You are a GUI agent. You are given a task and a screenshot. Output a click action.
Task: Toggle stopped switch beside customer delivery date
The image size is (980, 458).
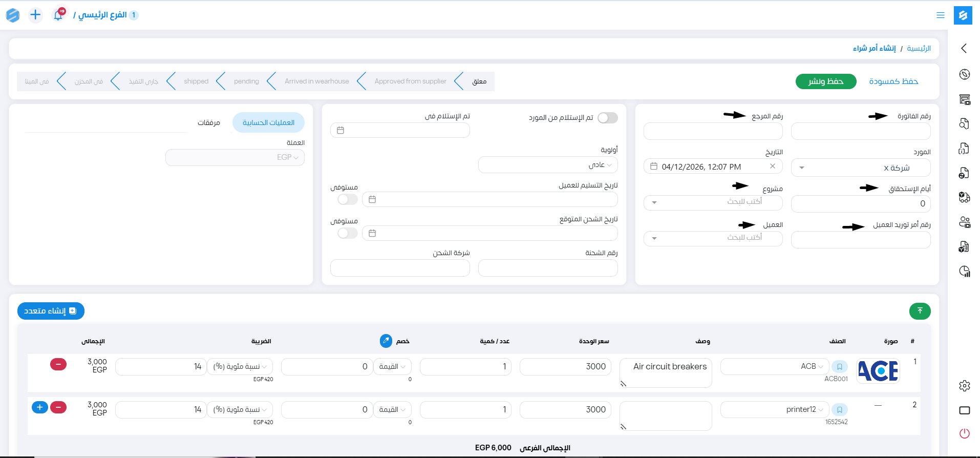click(x=348, y=199)
